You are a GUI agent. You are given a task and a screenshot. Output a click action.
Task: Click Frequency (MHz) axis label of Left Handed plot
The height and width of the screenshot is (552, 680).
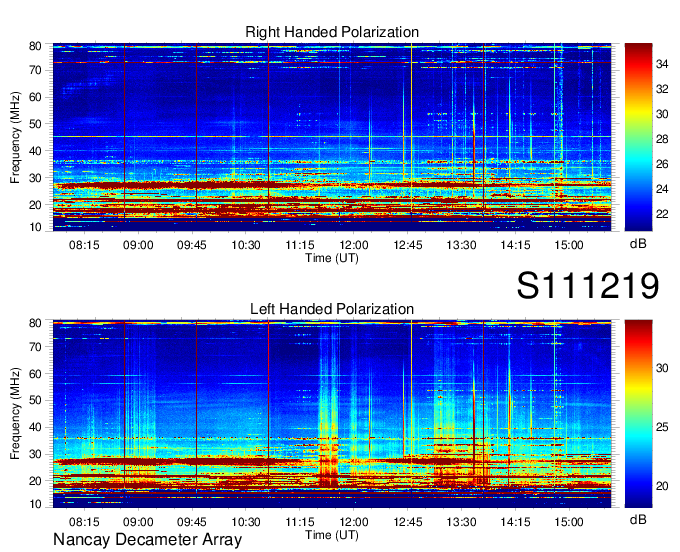[15, 414]
